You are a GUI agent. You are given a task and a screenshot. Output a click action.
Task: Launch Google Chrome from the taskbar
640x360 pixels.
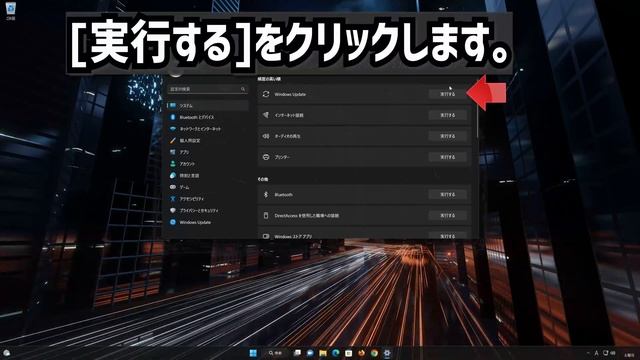pos(374,353)
